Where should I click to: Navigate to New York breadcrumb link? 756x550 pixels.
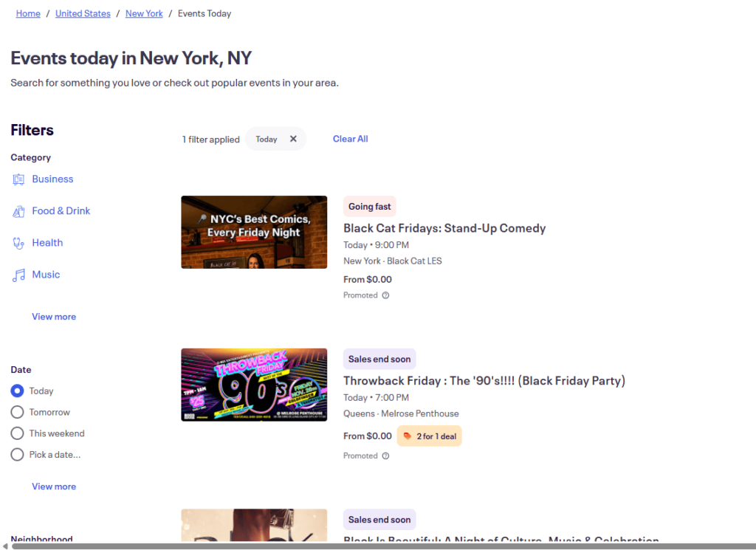click(x=144, y=13)
